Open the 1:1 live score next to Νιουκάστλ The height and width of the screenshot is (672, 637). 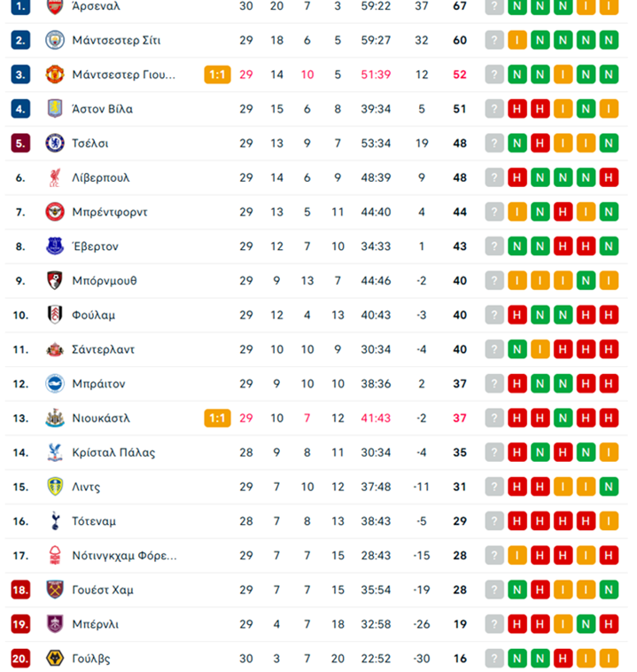(x=217, y=418)
